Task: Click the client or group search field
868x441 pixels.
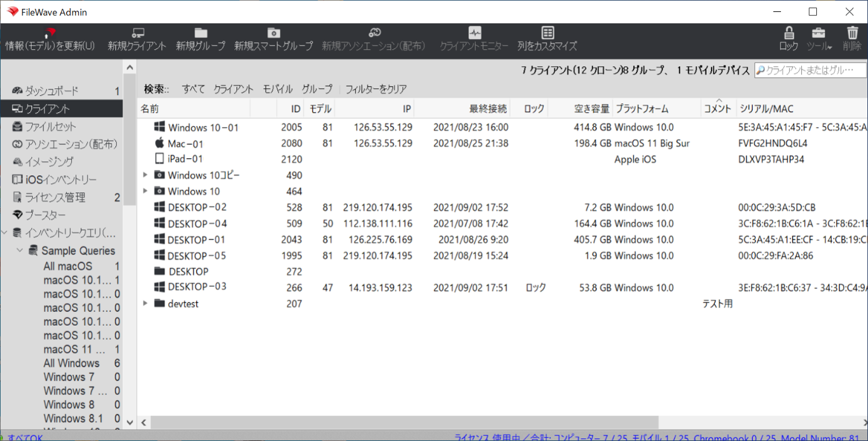Action: [810, 70]
